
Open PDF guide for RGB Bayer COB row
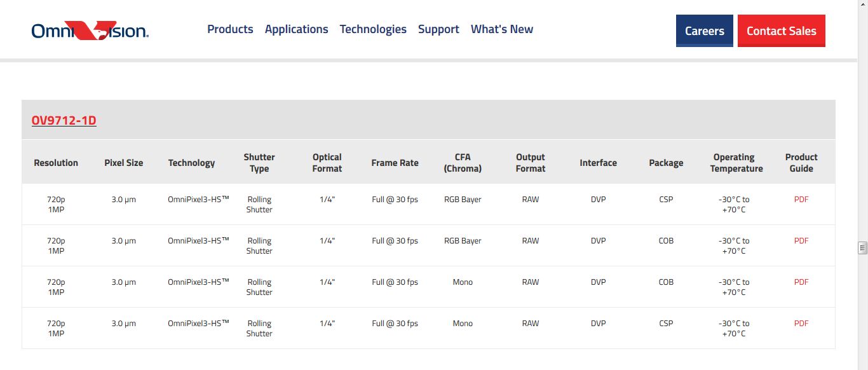(801, 241)
